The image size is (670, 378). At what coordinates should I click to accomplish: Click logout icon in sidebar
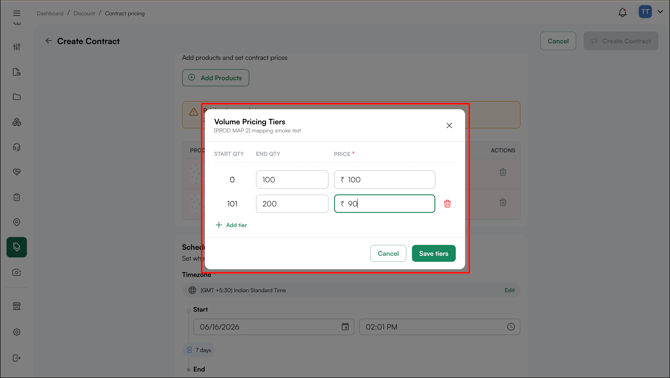pos(17,358)
